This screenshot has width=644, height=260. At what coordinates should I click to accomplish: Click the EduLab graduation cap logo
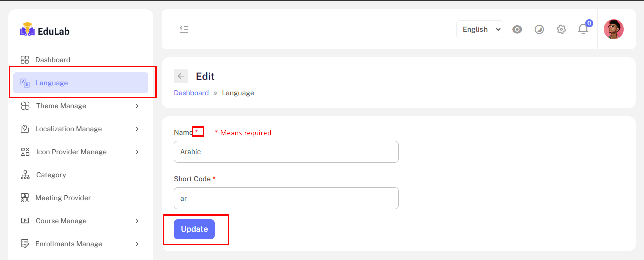tap(27, 30)
